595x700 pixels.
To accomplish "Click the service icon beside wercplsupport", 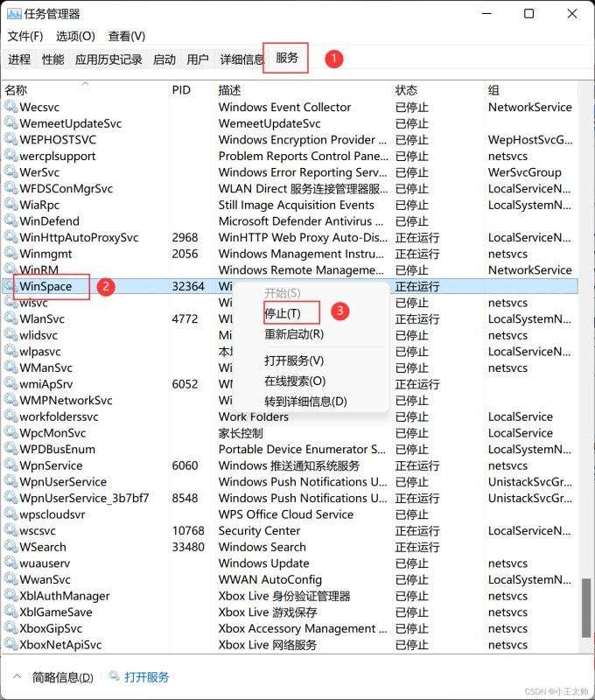I will [10, 156].
